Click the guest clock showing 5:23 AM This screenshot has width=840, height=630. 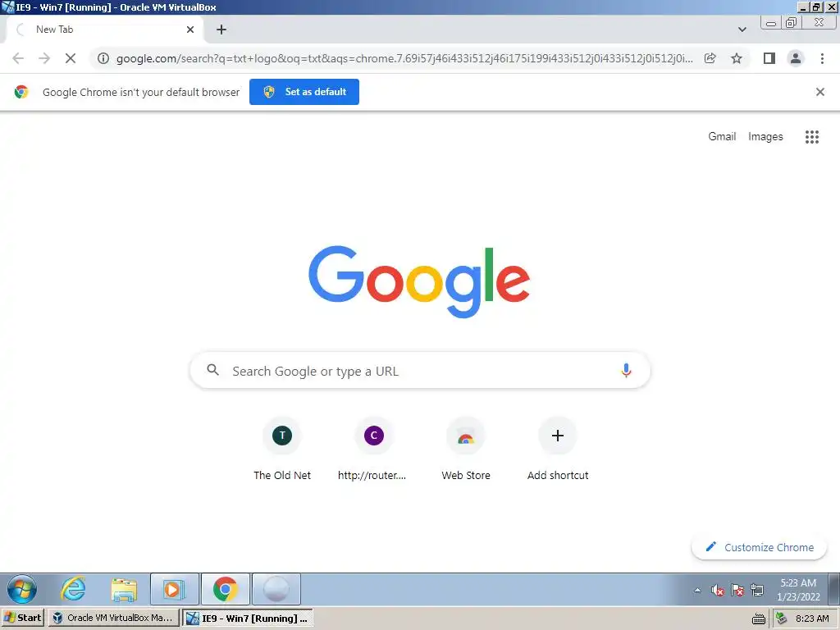[x=798, y=589]
